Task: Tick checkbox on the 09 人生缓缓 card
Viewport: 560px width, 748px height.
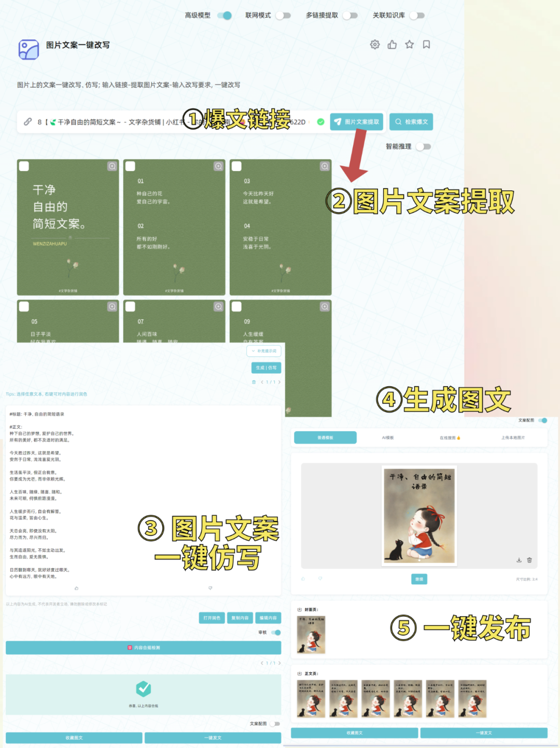Action: (x=236, y=306)
